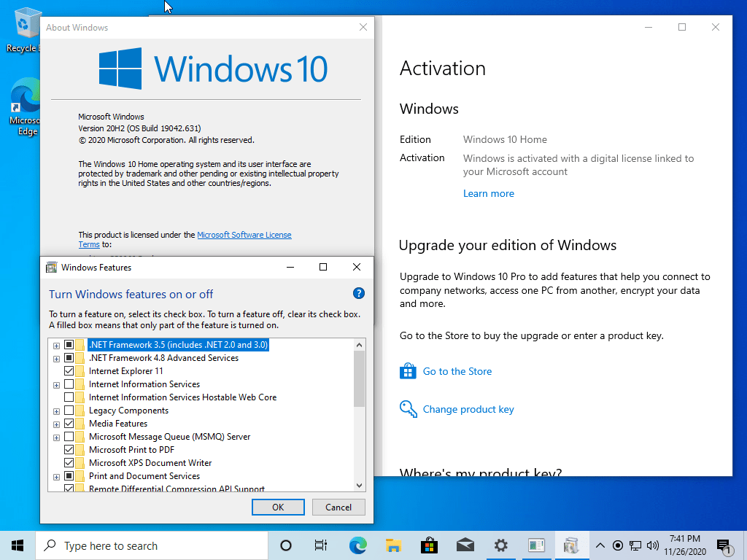
Task: Select Microsoft Print to PDF row
Action: pos(131,449)
